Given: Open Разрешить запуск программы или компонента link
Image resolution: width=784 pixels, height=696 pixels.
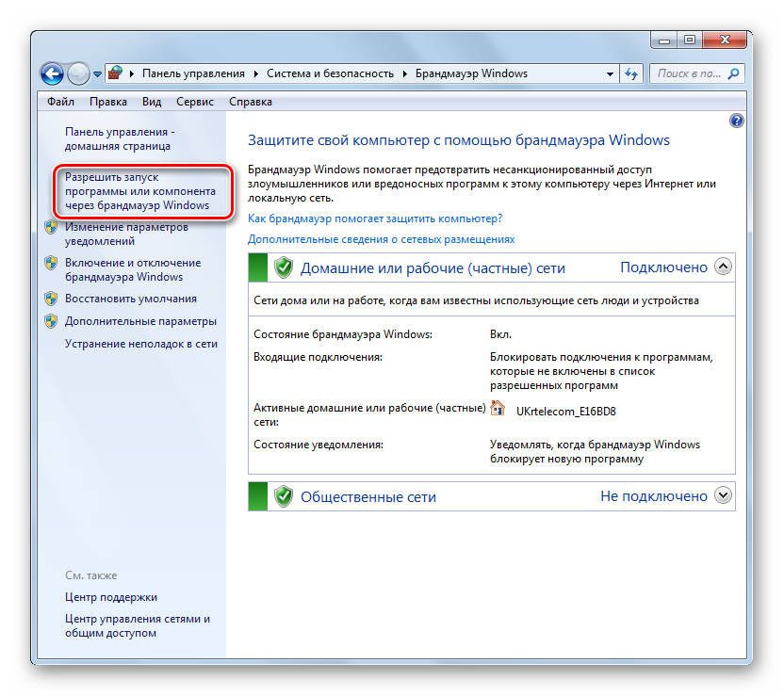Looking at the screenshot, I should pyautogui.click(x=137, y=191).
